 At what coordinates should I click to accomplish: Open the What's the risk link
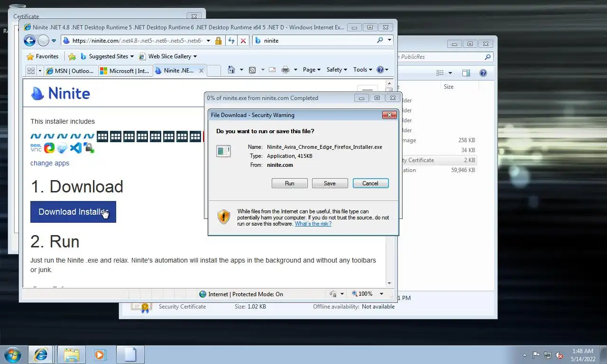coord(313,224)
